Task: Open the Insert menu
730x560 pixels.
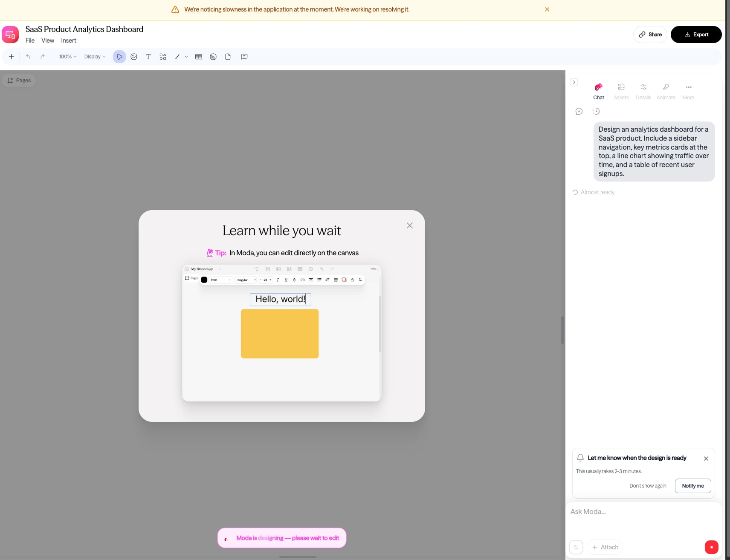Action: [69, 40]
